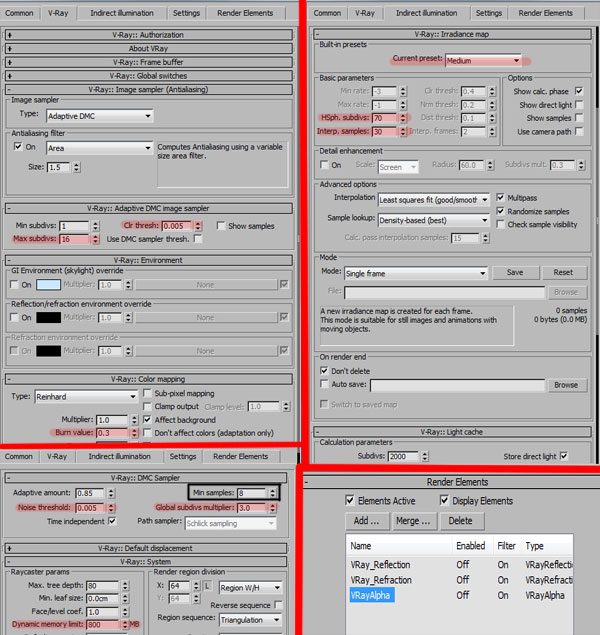Click the irradiance map Reset button

point(564,273)
